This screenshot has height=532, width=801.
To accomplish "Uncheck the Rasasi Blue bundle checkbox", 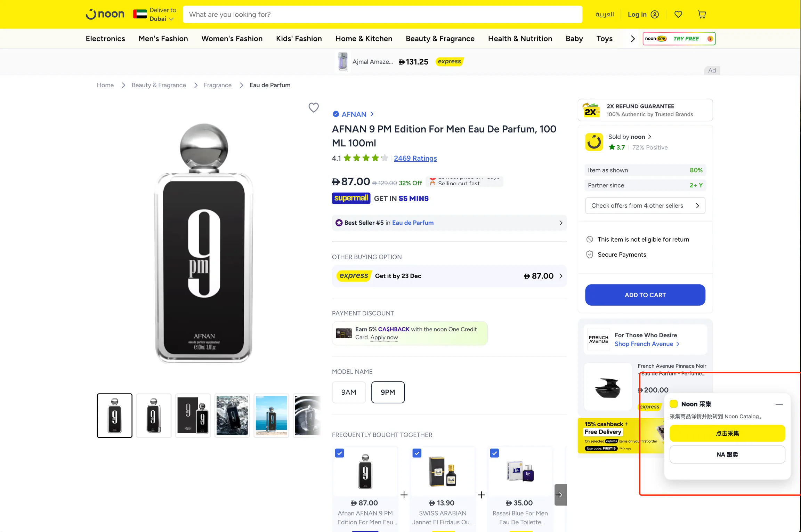I will 494,453.
